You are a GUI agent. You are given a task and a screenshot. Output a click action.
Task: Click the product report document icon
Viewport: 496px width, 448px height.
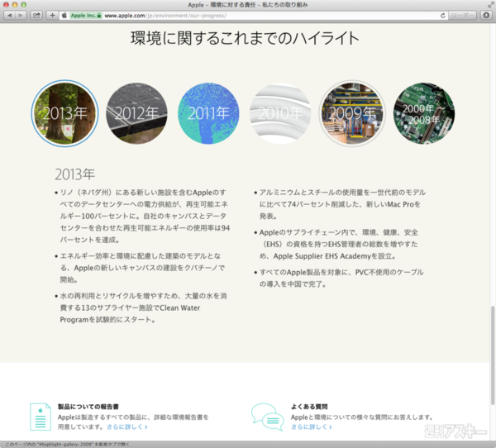pos(41,417)
